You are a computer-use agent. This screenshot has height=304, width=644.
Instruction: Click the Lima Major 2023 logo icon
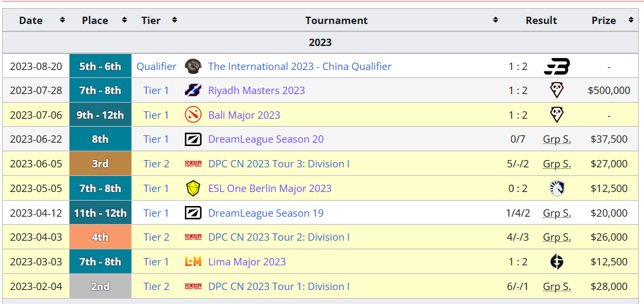(193, 261)
